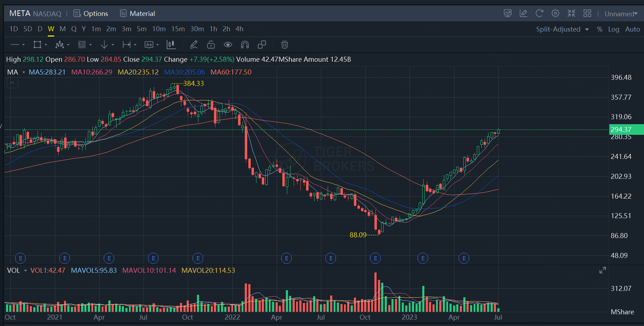Click the collapse arrows icon
Viewport: 644px width, 326px height.
click(x=571, y=13)
